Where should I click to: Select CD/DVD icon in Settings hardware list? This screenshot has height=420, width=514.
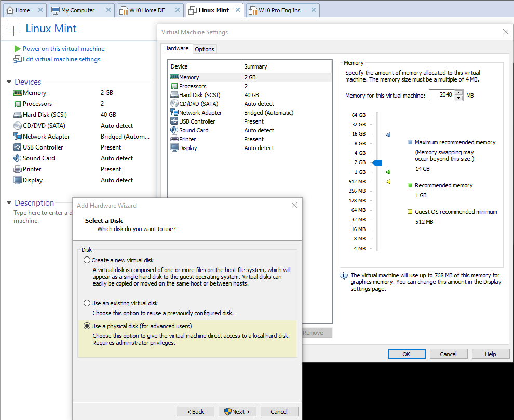coord(174,104)
